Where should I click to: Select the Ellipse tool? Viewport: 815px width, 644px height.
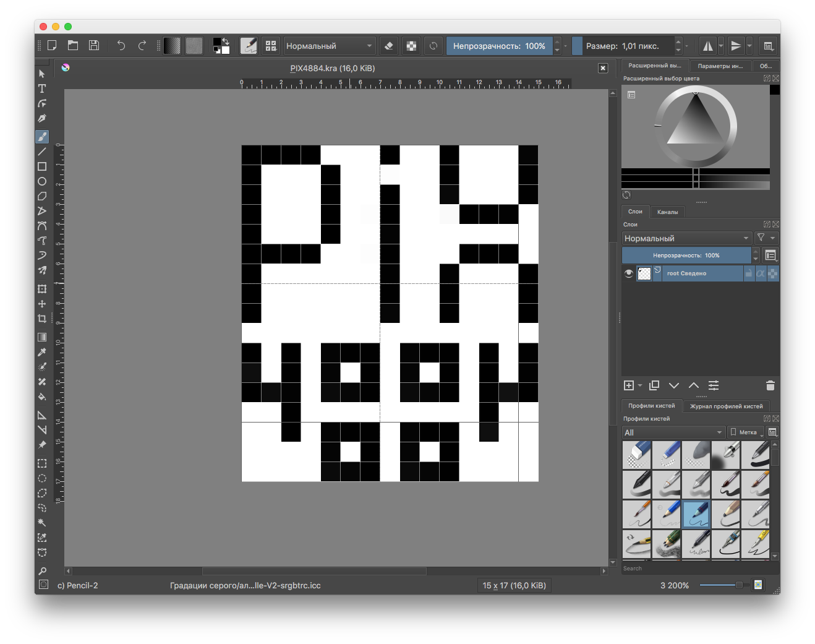[42, 181]
